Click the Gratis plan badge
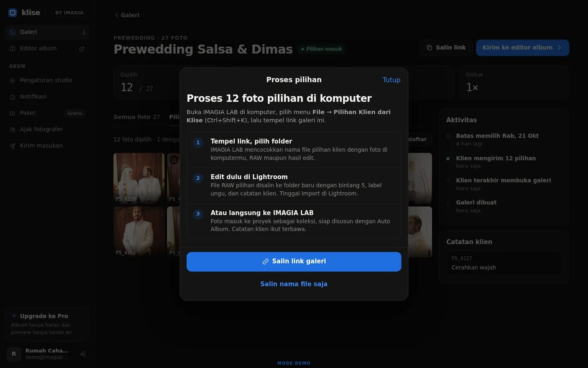 pos(75,113)
